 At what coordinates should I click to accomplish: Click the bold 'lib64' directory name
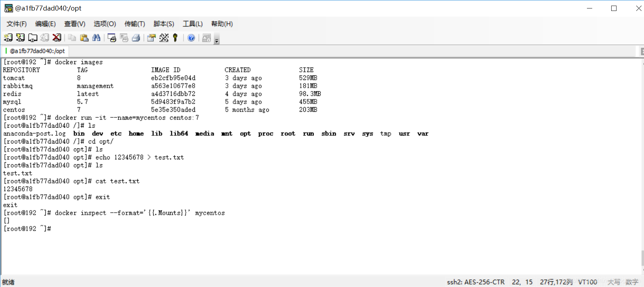179,134
